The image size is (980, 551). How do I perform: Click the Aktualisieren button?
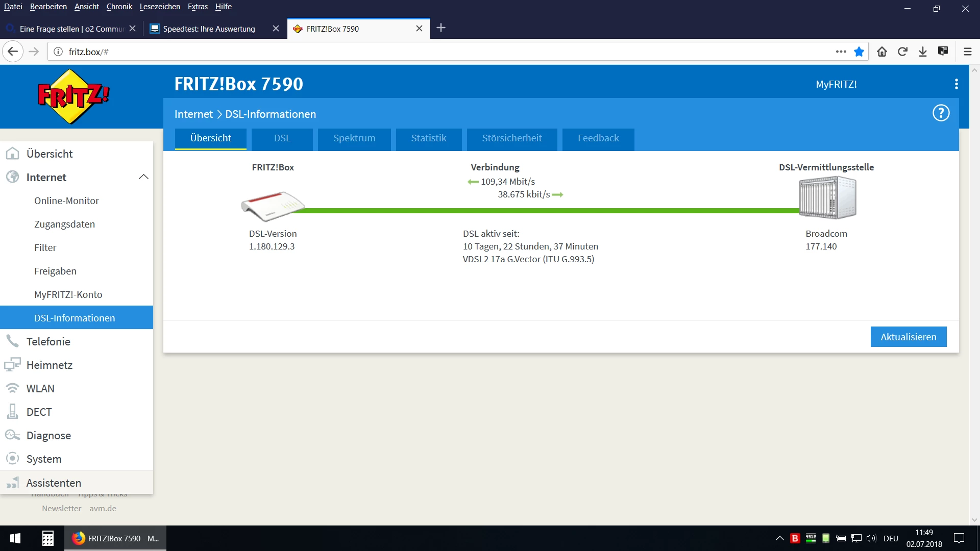click(908, 337)
